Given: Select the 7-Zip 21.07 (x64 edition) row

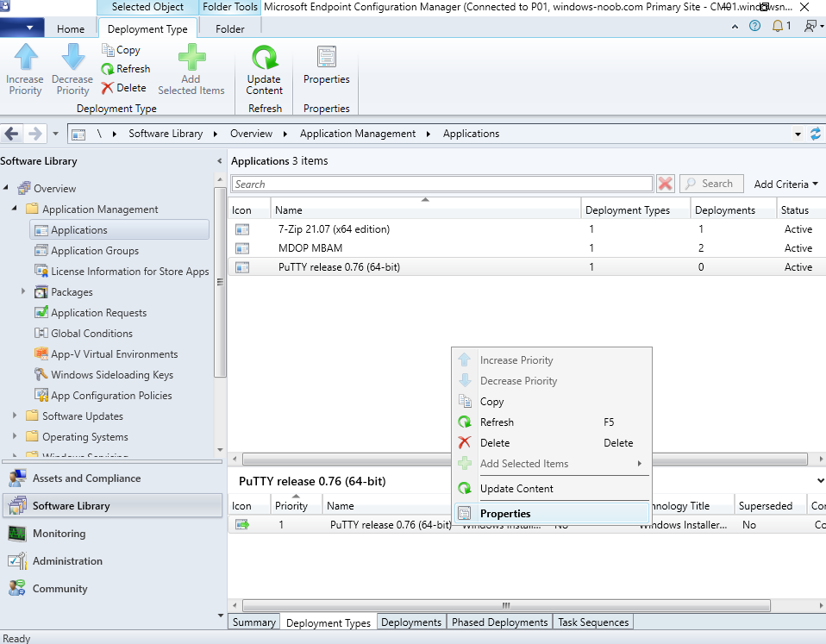Looking at the screenshot, I should click(x=527, y=229).
